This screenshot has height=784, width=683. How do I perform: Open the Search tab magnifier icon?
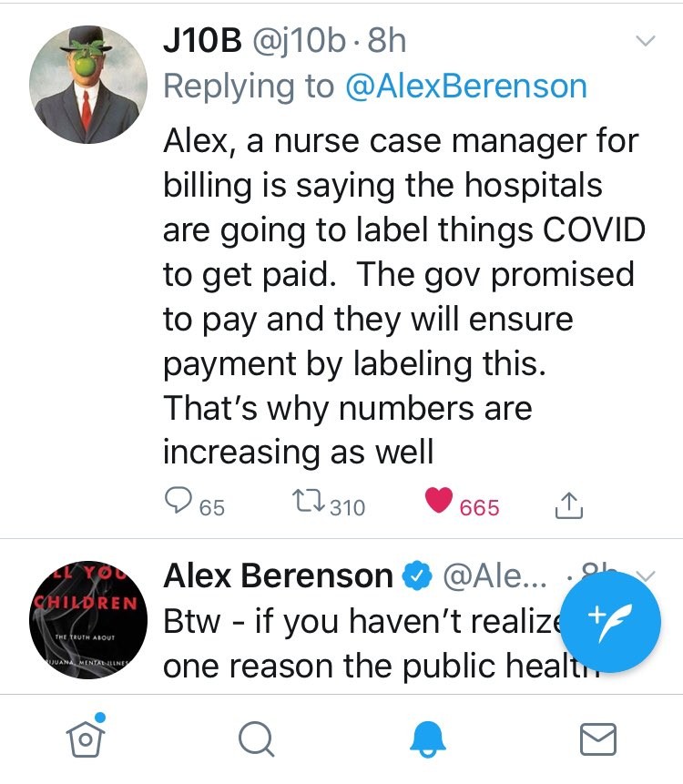257,738
